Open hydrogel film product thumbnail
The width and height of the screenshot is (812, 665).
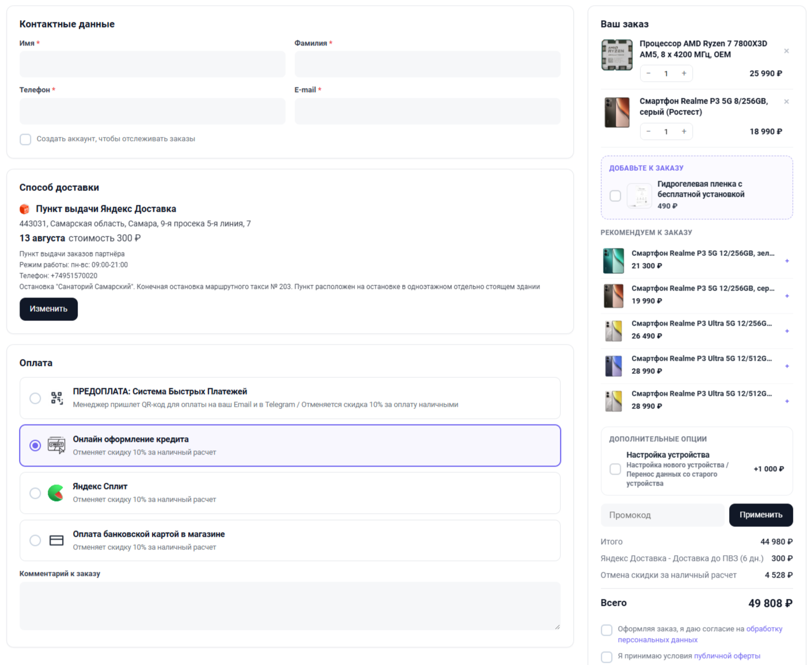coord(639,196)
